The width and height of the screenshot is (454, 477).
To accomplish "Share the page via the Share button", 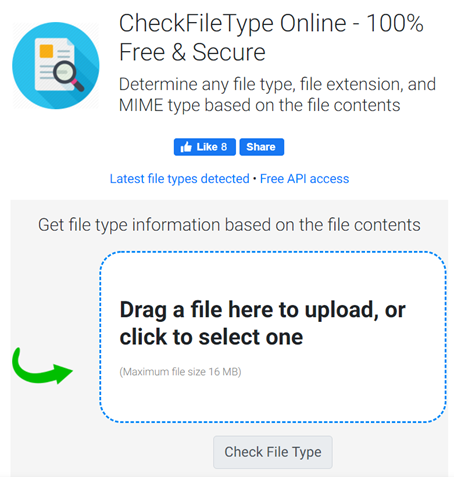I will (262, 147).
